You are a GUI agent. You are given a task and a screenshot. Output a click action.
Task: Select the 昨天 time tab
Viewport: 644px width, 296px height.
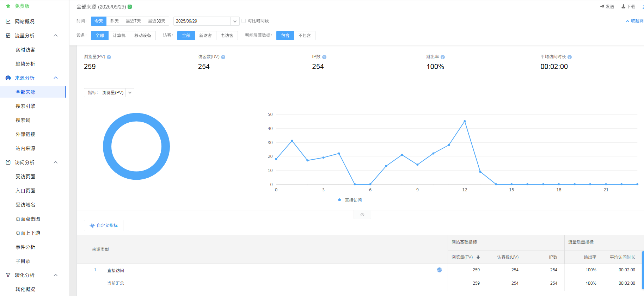pyautogui.click(x=115, y=21)
